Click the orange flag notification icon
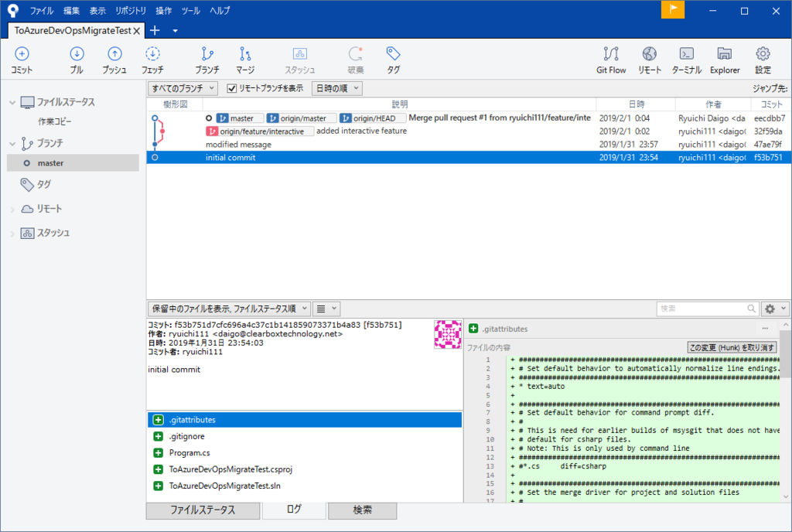 (673, 9)
